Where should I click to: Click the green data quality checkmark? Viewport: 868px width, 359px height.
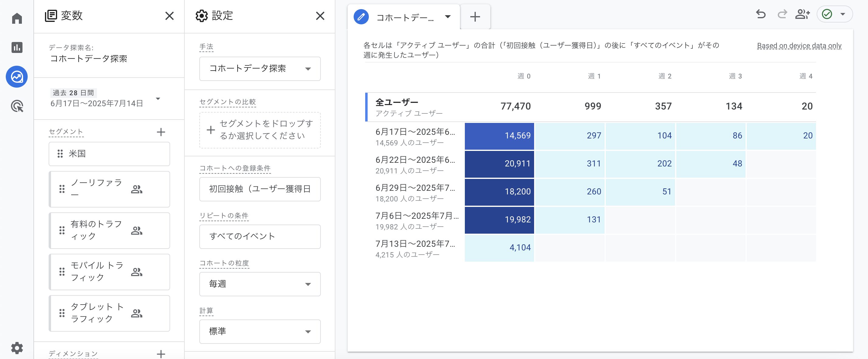827,14
